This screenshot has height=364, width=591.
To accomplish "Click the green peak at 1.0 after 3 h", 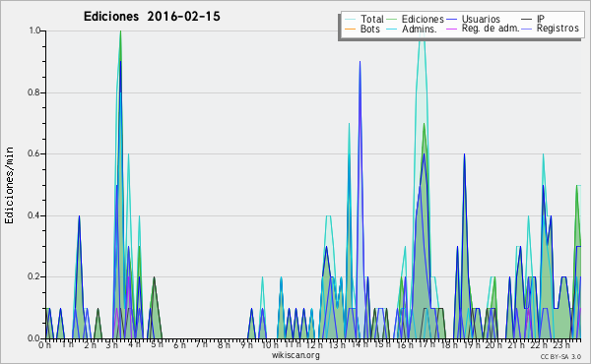I will (x=120, y=32).
